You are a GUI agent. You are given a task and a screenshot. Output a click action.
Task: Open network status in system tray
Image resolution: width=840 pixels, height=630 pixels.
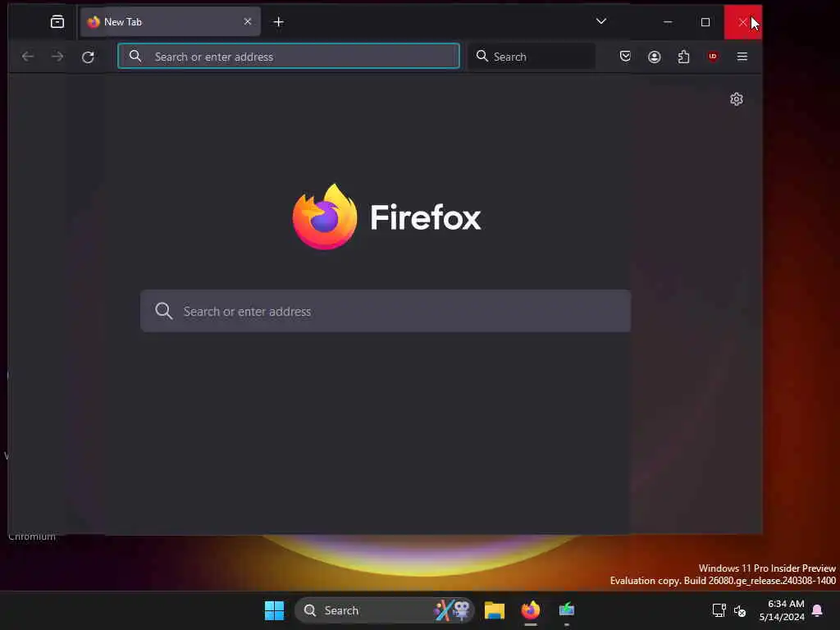pos(719,610)
